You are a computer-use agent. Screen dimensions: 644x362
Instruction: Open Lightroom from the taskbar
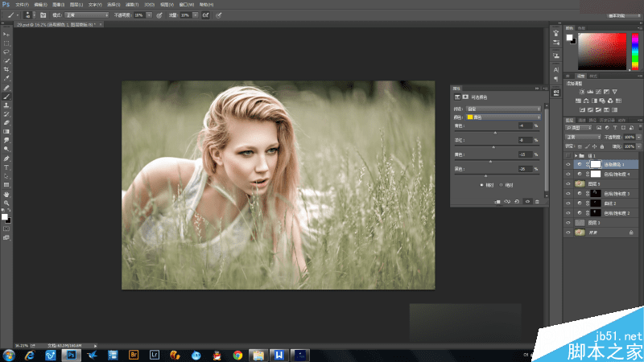tap(154, 354)
